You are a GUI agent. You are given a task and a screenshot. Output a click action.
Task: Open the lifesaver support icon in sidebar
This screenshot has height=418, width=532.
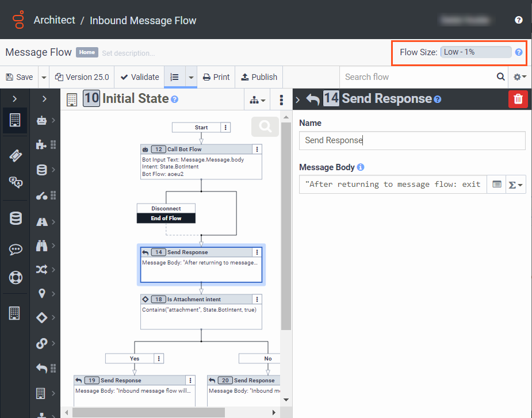(16, 278)
